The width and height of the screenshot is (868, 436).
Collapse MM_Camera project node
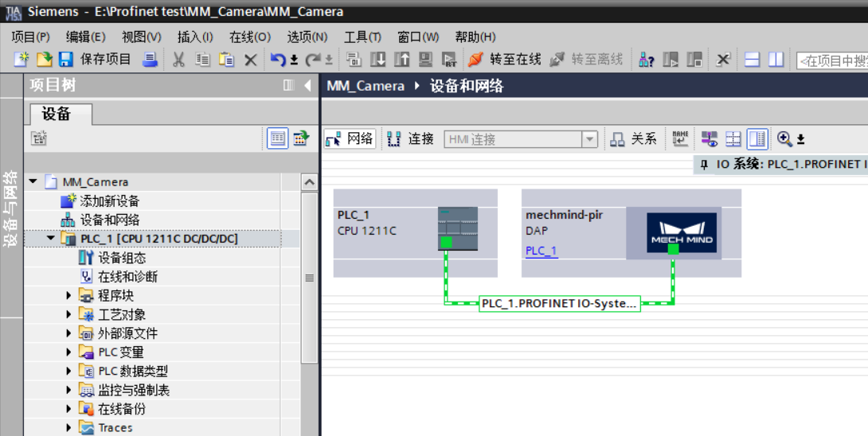33,181
